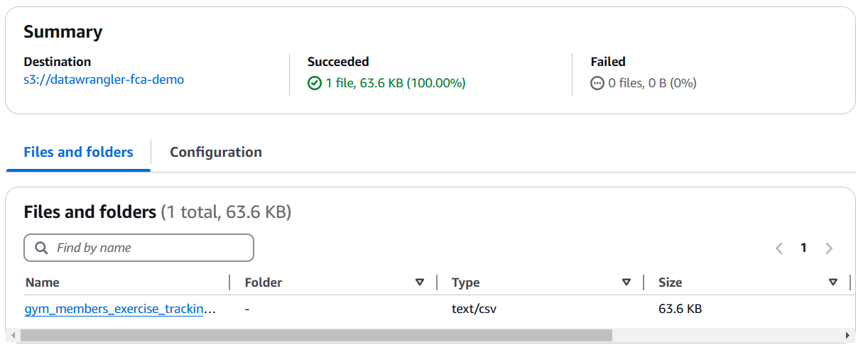Click the magnifier icon in search box
Screen dimensions: 868x357
pos(40,248)
